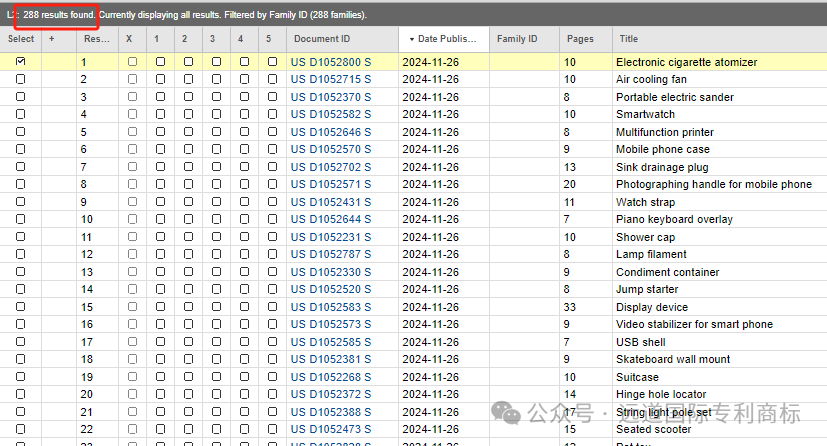This screenshot has width=827, height=446.
Task: Open document US D1052520 S
Action: (331, 289)
